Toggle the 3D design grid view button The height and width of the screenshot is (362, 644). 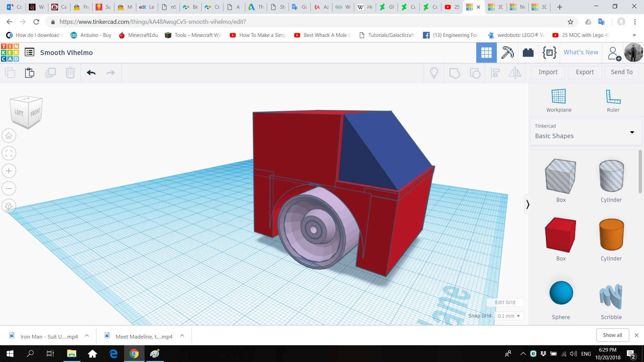486,53
